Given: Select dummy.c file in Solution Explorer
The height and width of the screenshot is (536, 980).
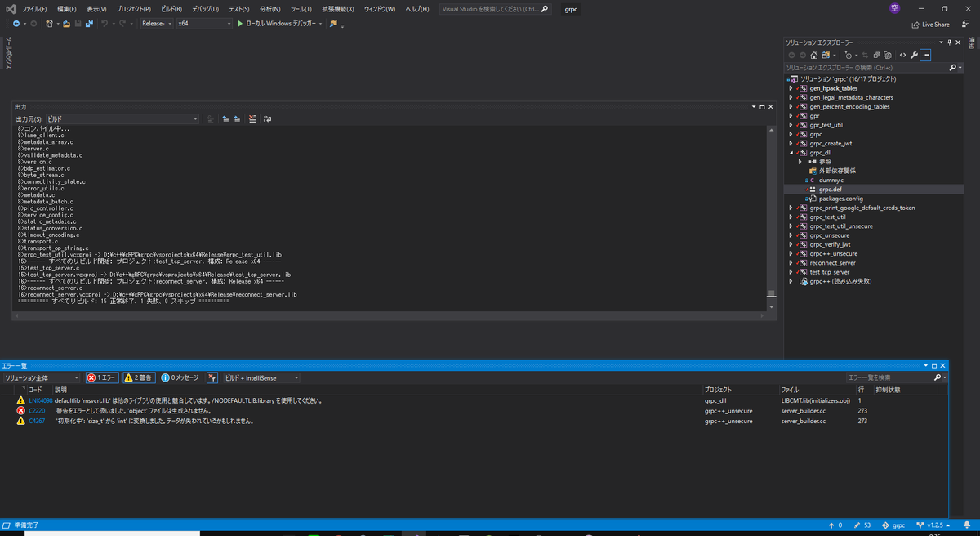Looking at the screenshot, I should tap(831, 180).
